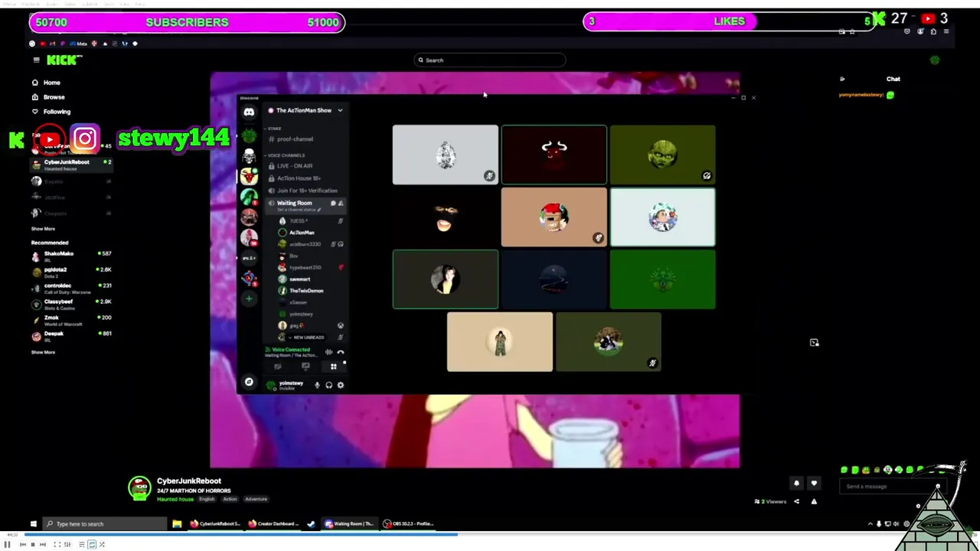The width and height of the screenshot is (980, 551).
Task: Pause playback in media player
Action: click(x=7, y=544)
